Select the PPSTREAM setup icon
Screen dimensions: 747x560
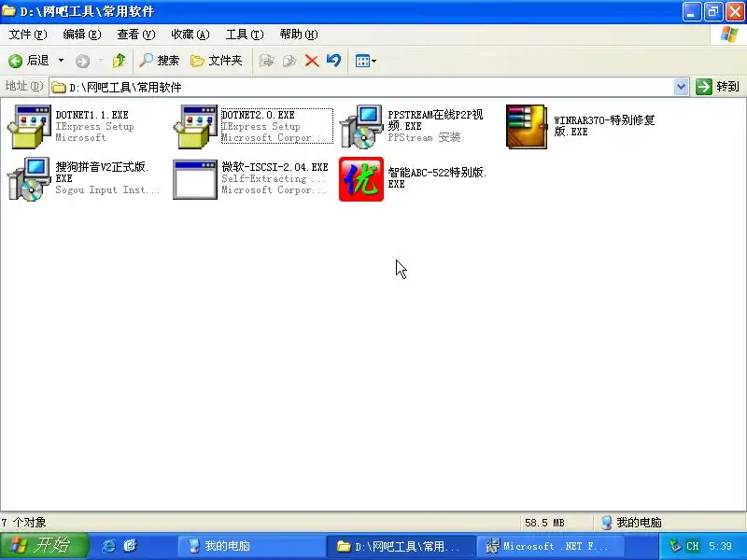click(x=361, y=127)
